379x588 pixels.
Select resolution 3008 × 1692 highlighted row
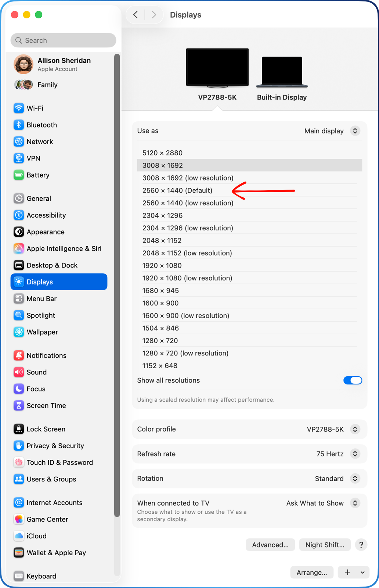pyautogui.click(x=250, y=165)
